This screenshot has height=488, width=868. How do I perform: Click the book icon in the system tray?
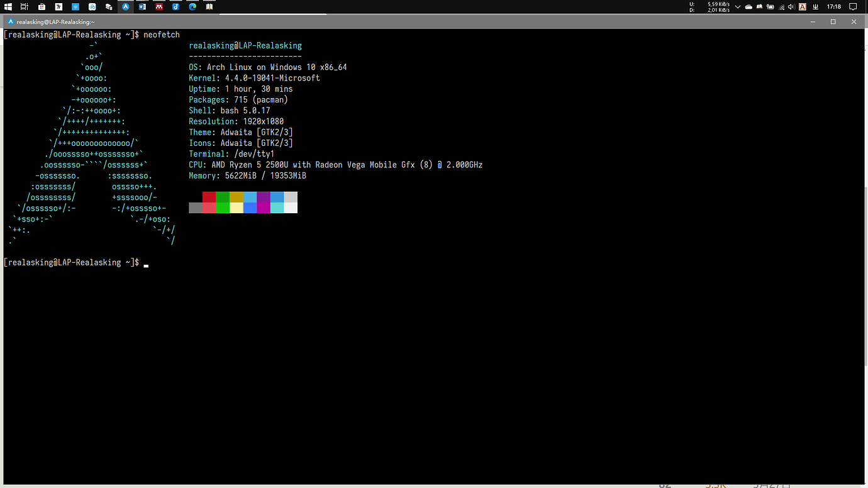[759, 7]
